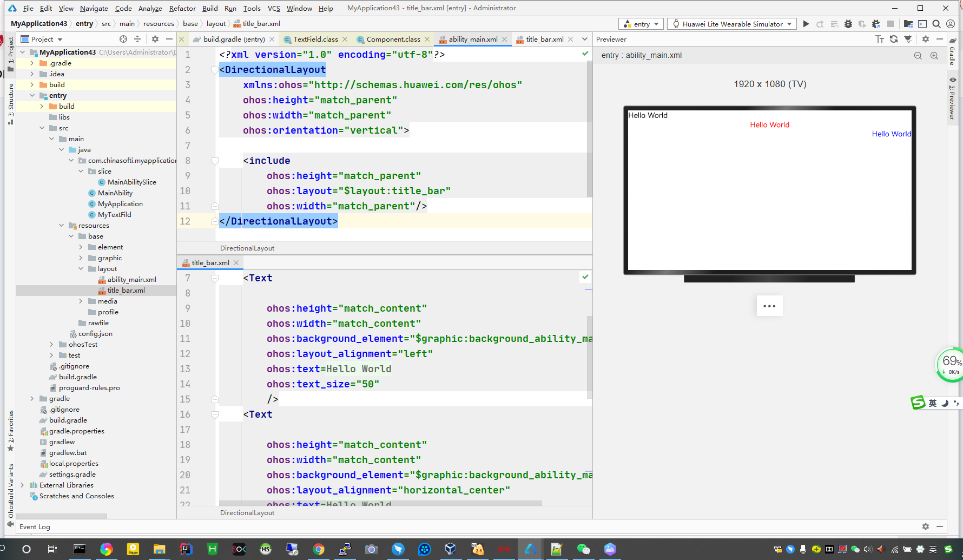The image size is (963, 560).
Task: Toggle the Structure tool window
Action: pos(10,104)
